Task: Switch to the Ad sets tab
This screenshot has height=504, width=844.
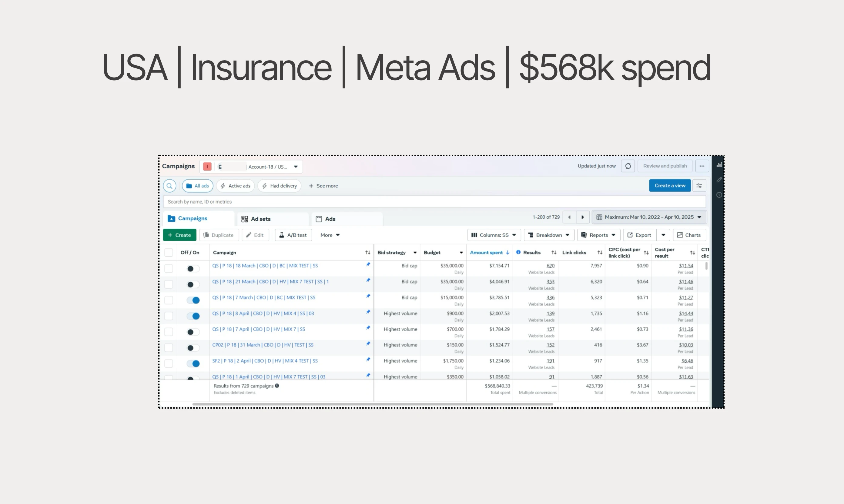Action: (260, 219)
